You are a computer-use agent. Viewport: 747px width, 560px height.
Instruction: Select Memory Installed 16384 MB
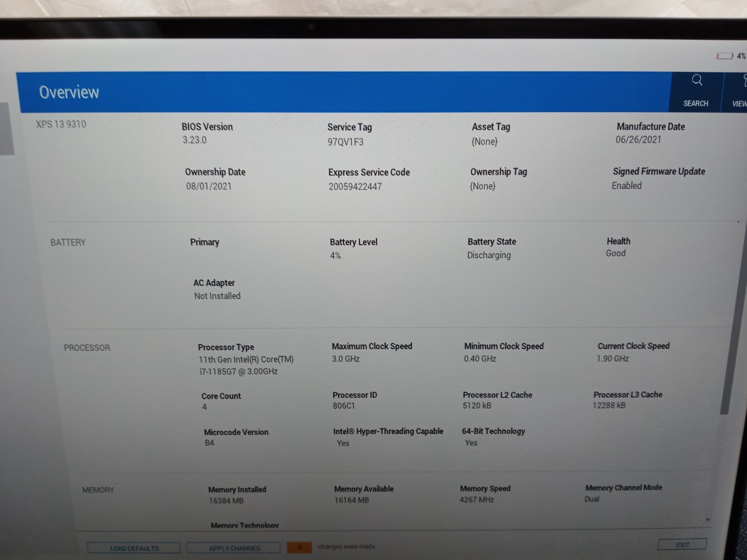click(226, 501)
